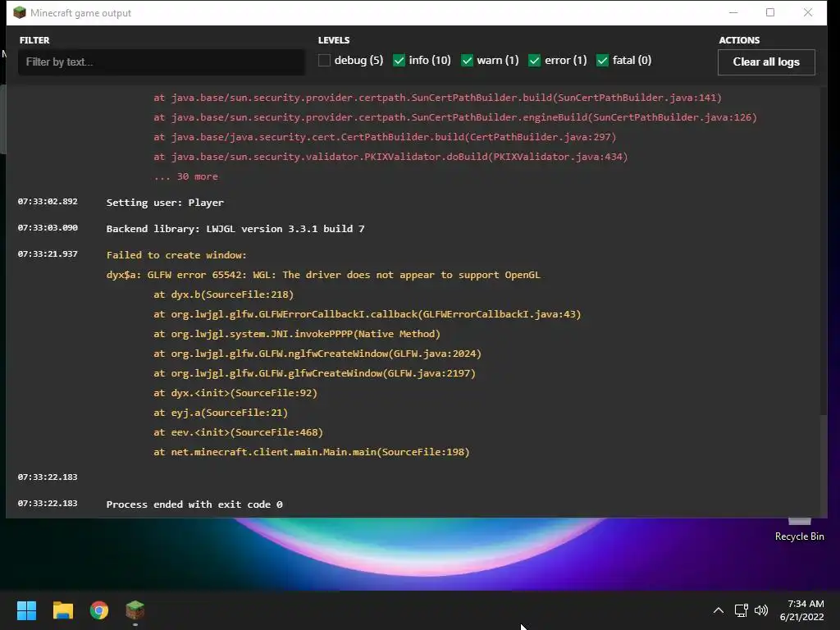Click the Minecraft grass block title icon
Image resolution: width=840 pixels, height=630 pixels.
tap(20, 12)
